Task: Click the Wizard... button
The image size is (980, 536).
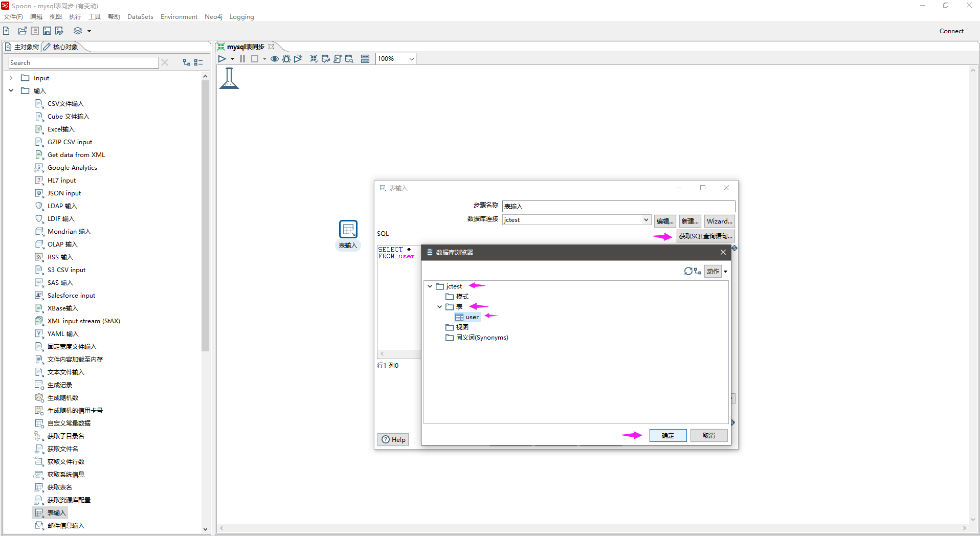Action: tap(719, 221)
